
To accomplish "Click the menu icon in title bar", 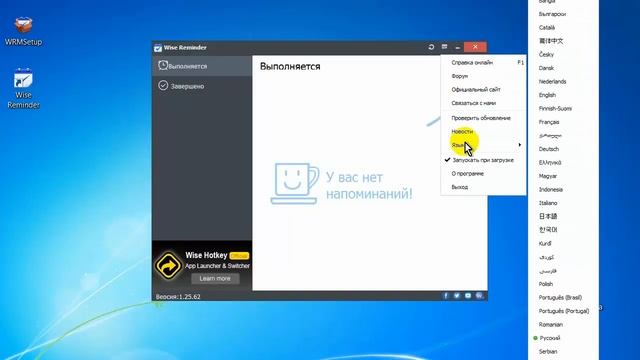I will [x=444, y=47].
